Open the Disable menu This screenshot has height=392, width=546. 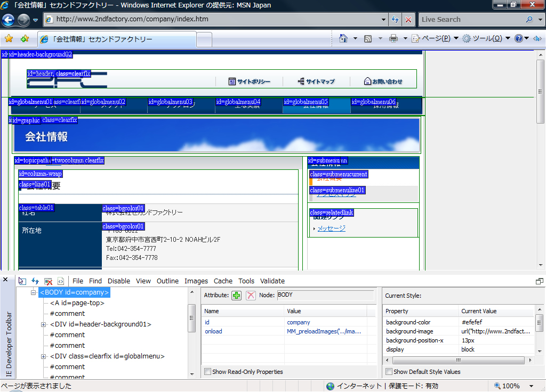coord(119,281)
